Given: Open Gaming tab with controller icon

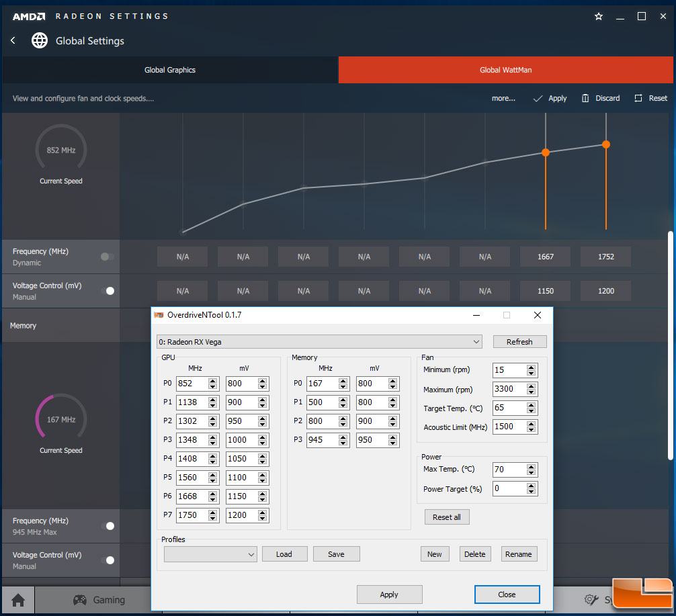Looking at the screenshot, I should [x=99, y=600].
